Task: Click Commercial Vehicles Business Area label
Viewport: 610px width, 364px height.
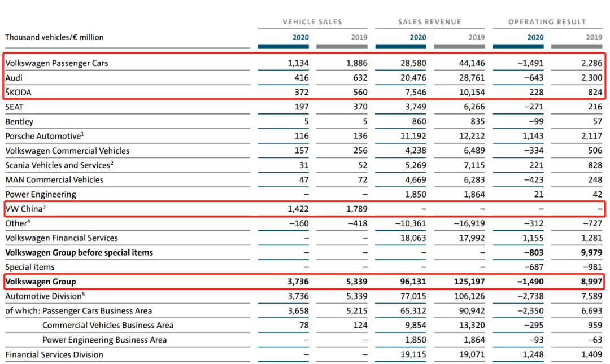Action: pos(108,325)
